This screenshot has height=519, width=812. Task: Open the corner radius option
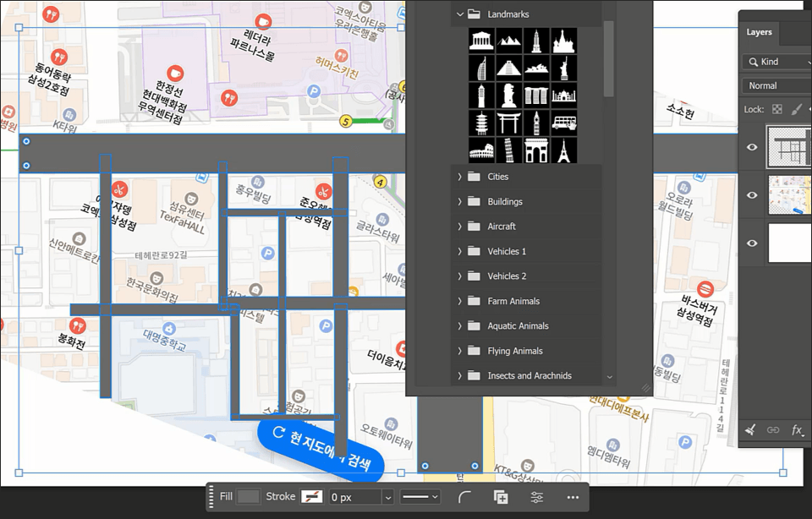[464, 497]
